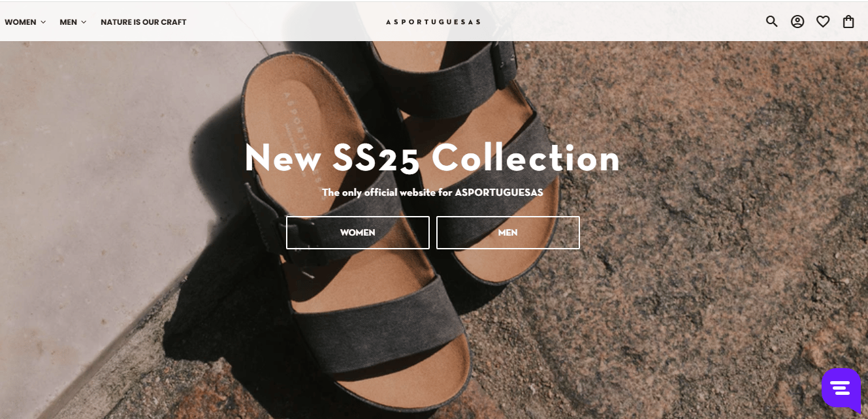Go to Nature Is Our Craft page
This screenshot has width=868, height=419.
(144, 22)
